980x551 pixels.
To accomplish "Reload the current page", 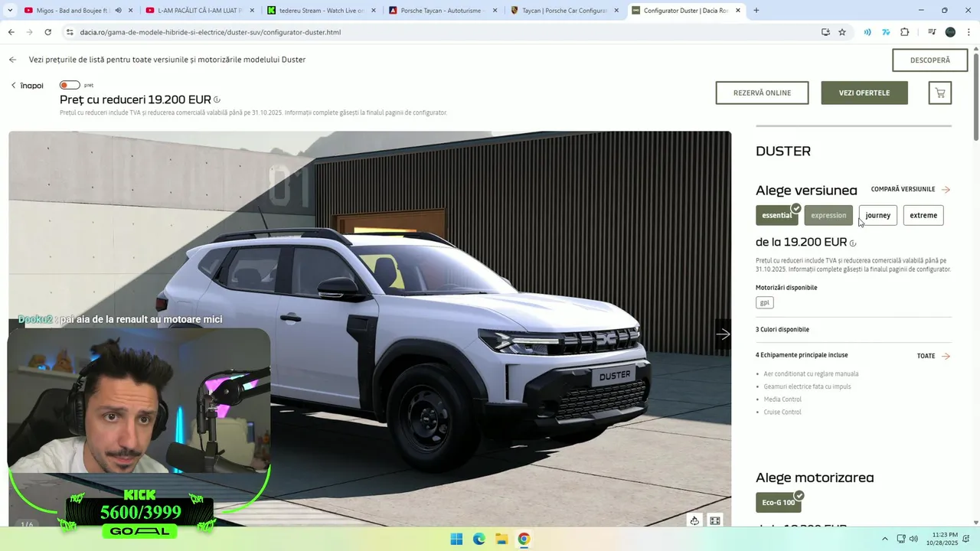I will pos(47,32).
